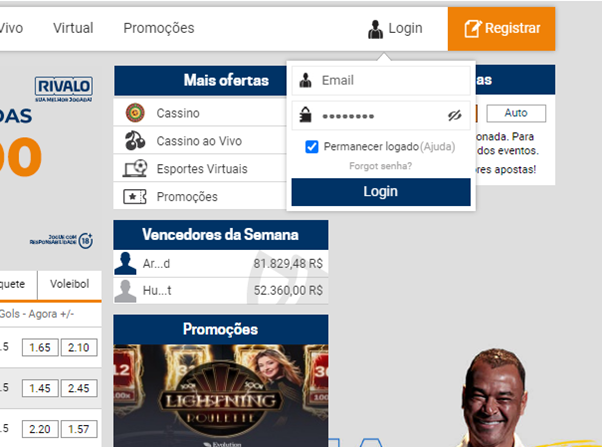This screenshot has width=602, height=447.
Task: Click the Auto button
Action: pyautogui.click(x=516, y=113)
